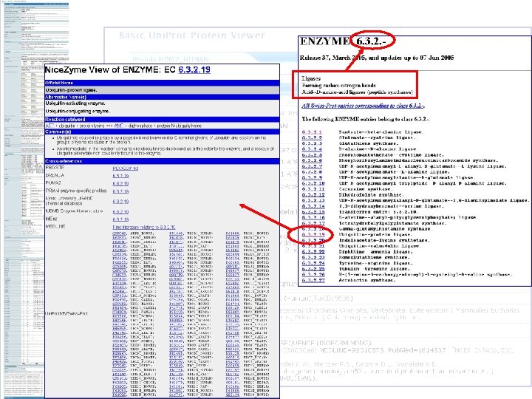Screen dimensions: 532x399
Task: Open the PUMA2 6.3.2.19 cross-reference link
Action: (120, 183)
